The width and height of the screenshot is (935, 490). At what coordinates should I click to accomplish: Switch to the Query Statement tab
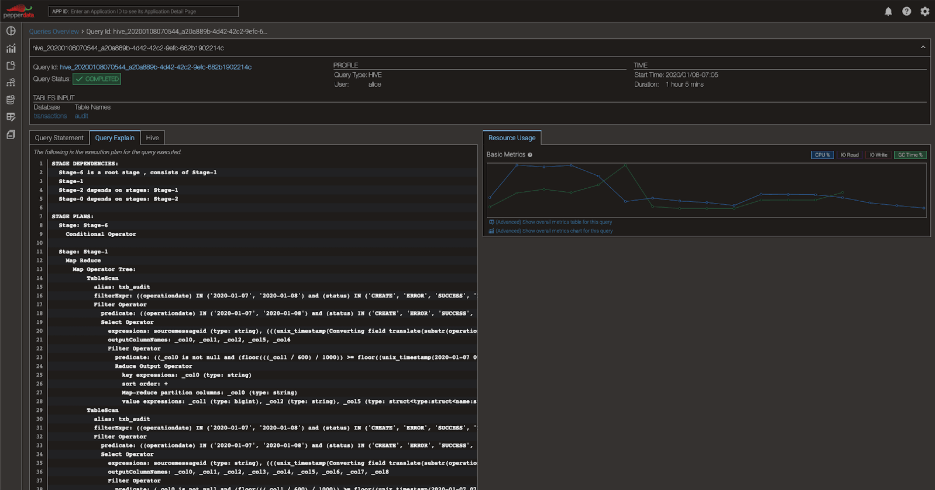pyautogui.click(x=59, y=138)
